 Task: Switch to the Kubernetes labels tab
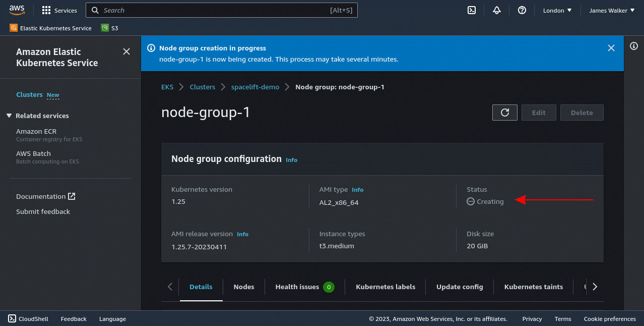[x=385, y=287]
